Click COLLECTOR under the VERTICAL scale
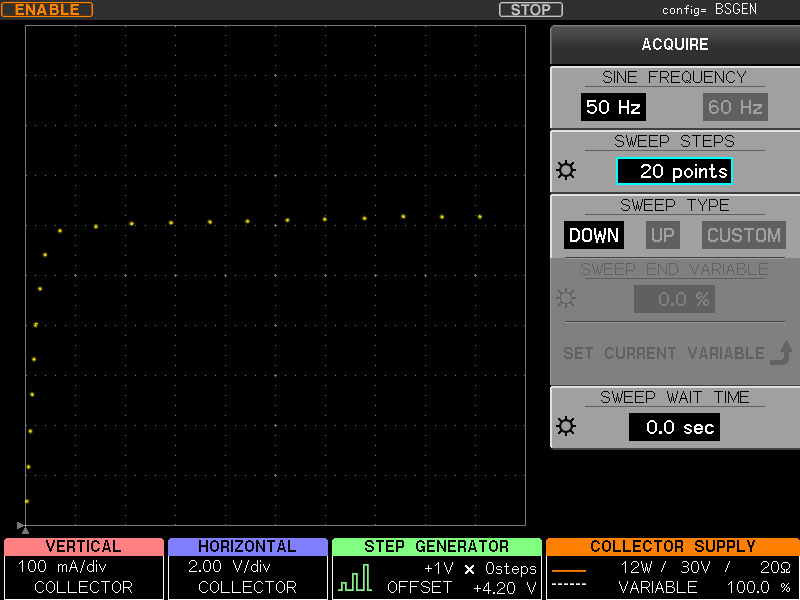800x600 pixels. pos(83,587)
